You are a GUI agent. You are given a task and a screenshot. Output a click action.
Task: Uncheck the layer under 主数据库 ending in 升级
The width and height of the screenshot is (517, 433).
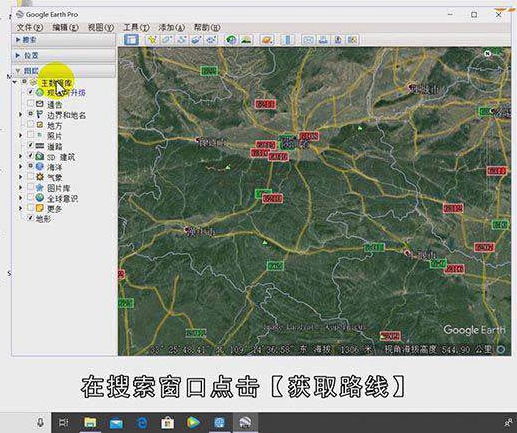[30, 92]
